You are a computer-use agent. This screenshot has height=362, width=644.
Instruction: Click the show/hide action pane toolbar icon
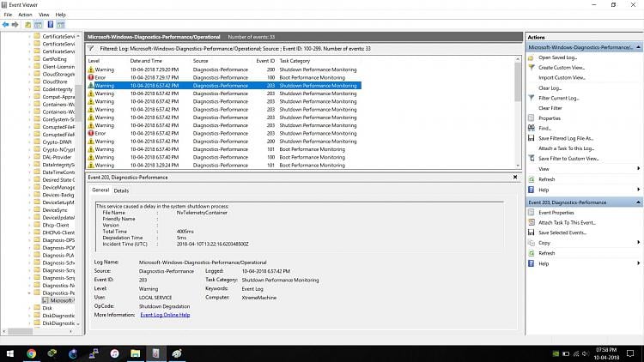pyautogui.click(x=61, y=25)
